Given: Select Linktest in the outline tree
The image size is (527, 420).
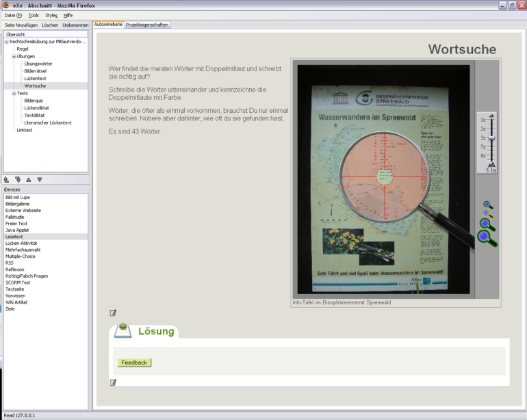Looking at the screenshot, I should pyautogui.click(x=25, y=131).
